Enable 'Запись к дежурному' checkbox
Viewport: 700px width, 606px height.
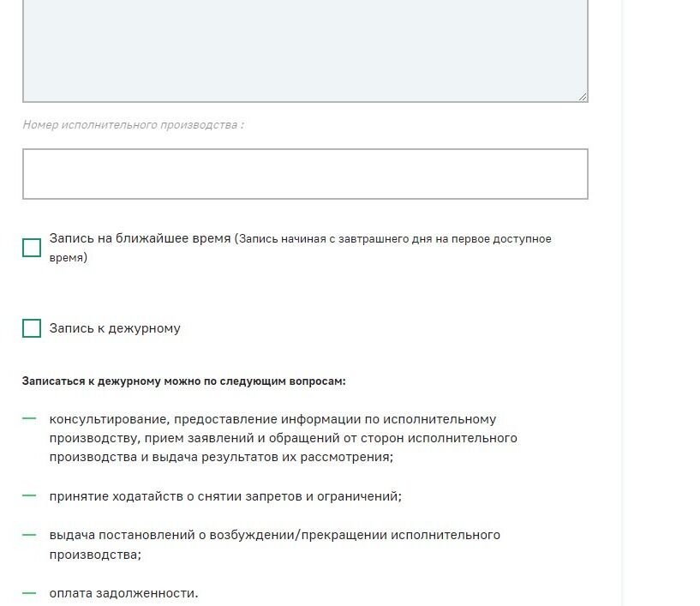pos(32,328)
